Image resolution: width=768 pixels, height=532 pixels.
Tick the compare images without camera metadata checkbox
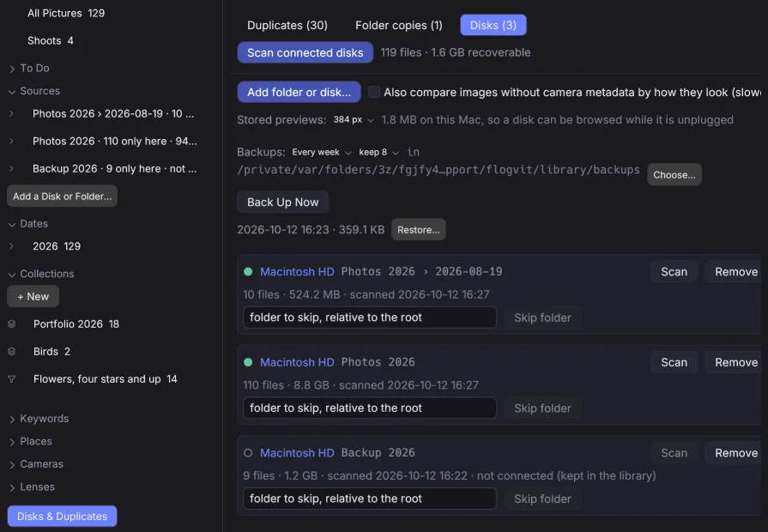[x=374, y=92]
